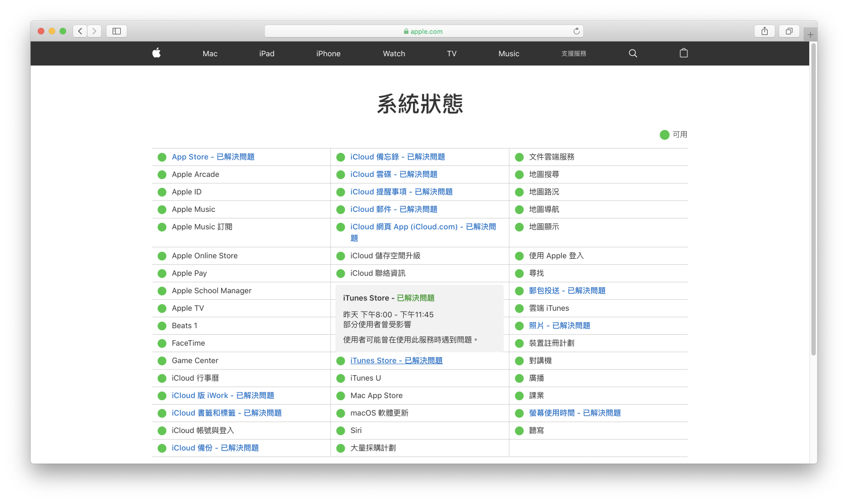The width and height of the screenshot is (848, 504).
Task: Reload the page with refresh icon
Action: (x=576, y=31)
